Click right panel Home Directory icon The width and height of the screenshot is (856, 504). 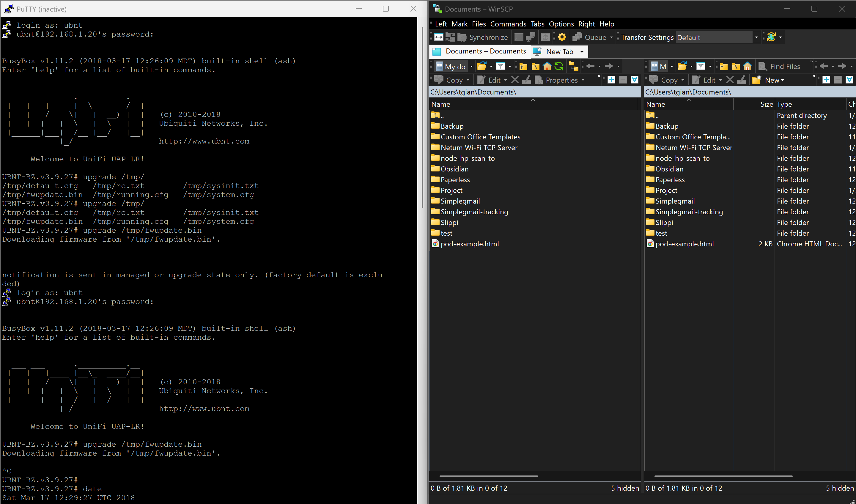coord(747,66)
